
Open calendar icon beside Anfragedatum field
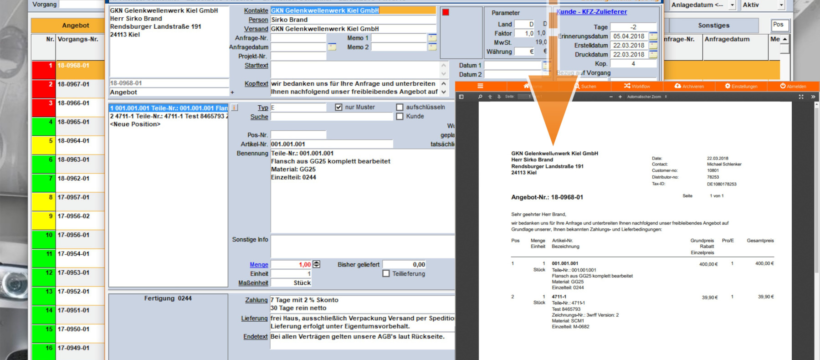[x=332, y=47]
